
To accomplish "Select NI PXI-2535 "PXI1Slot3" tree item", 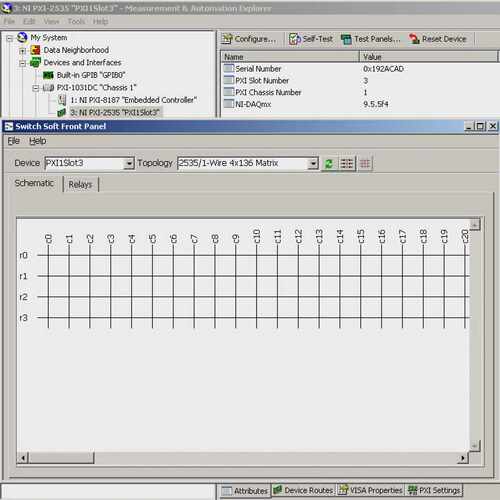I will (115, 112).
